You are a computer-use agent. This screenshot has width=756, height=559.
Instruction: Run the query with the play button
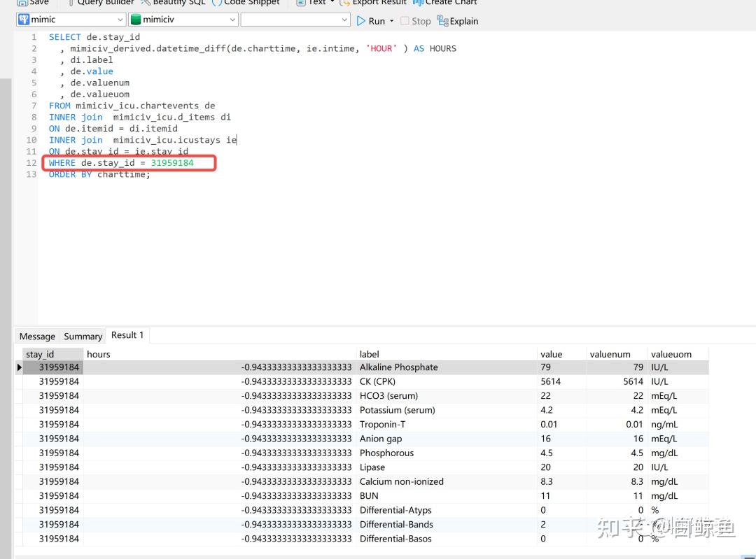pyautogui.click(x=362, y=21)
